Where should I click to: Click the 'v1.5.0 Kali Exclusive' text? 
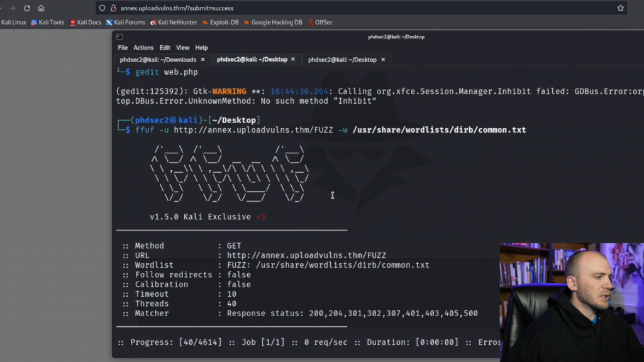[201, 217]
